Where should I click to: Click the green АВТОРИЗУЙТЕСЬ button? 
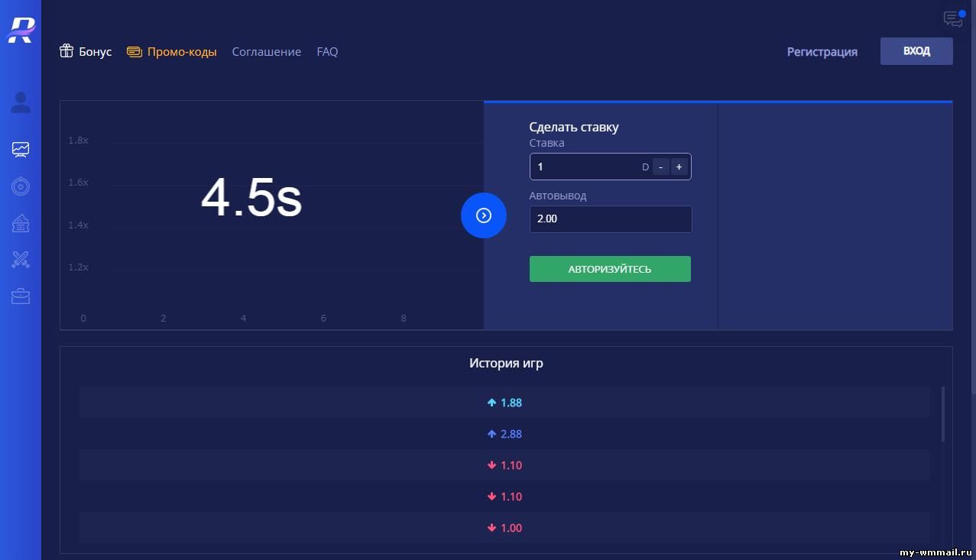[x=610, y=269]
